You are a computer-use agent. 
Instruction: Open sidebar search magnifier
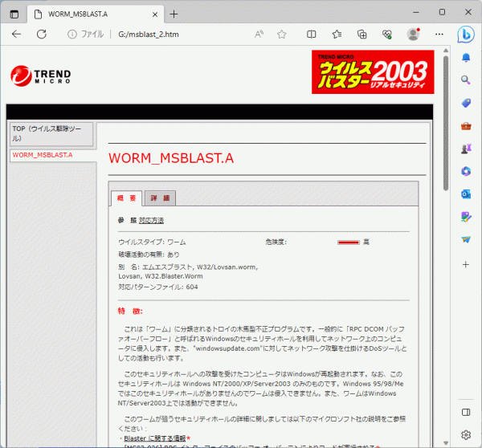(x=466, y=80)
